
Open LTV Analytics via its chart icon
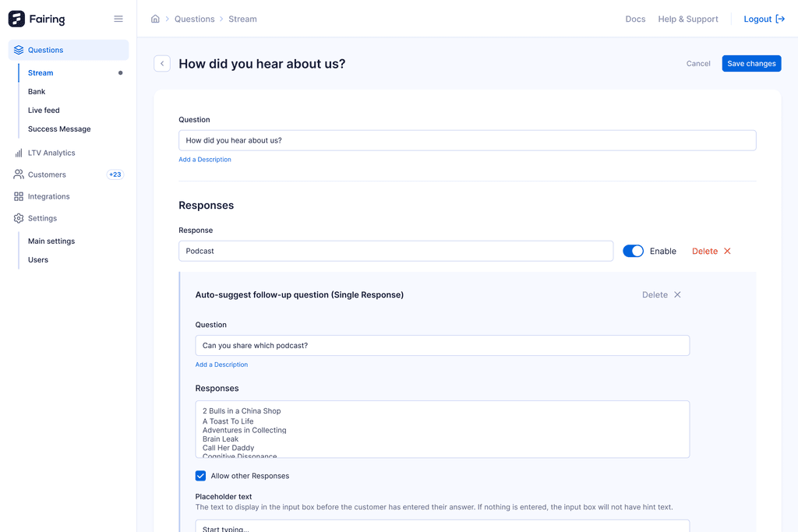pyautogui.click(x=17, y=153)
